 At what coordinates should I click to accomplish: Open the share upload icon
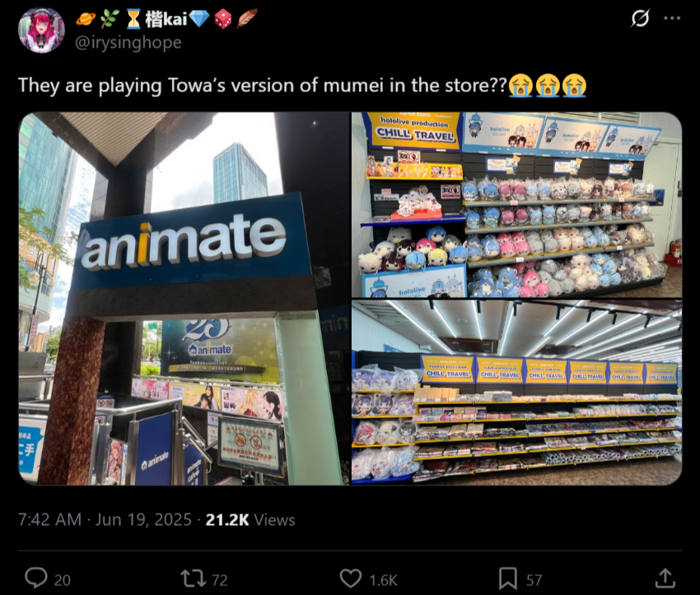pos(665,578)
